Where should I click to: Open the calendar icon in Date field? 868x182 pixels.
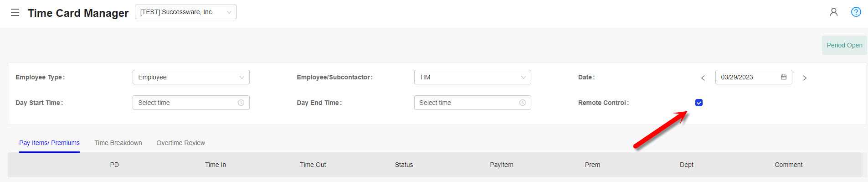click(x=784, y=77)
